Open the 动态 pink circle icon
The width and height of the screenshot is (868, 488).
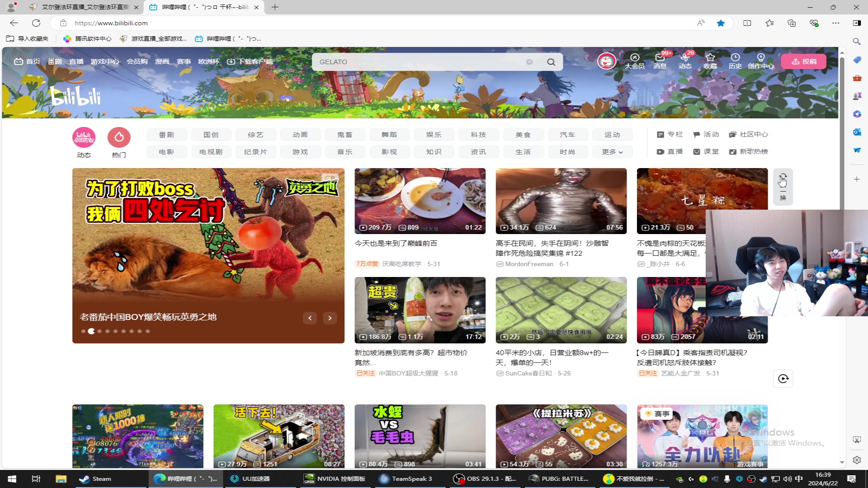(84, 137)
